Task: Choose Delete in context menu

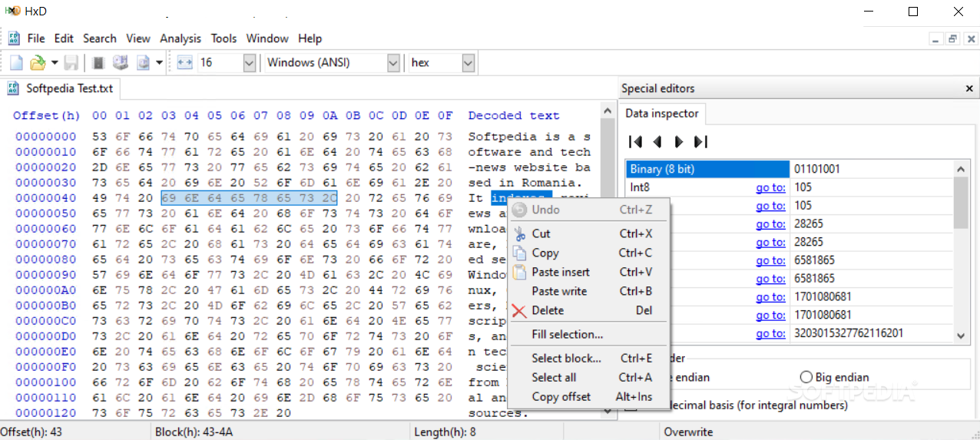Action: pos(588,310)
